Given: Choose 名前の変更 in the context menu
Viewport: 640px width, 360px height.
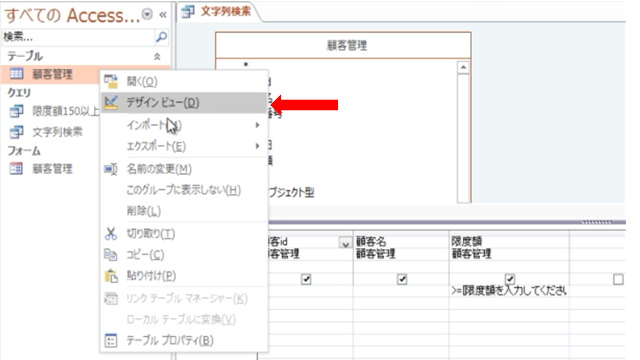Looking at the screenshot, I should tap(159, 169).
